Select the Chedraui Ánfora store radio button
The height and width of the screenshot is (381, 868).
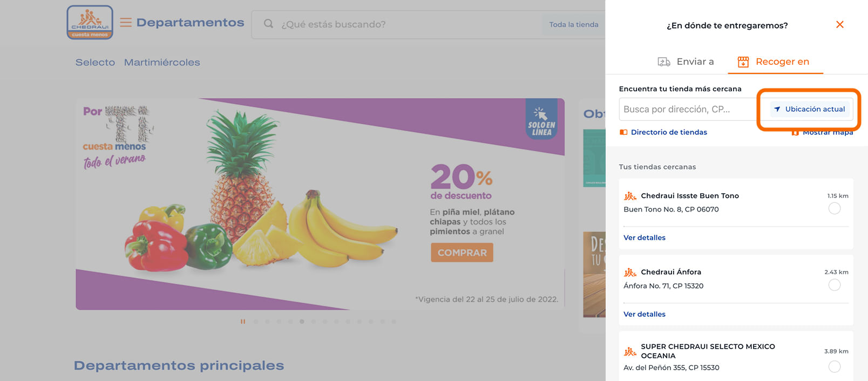pos(835,285)
